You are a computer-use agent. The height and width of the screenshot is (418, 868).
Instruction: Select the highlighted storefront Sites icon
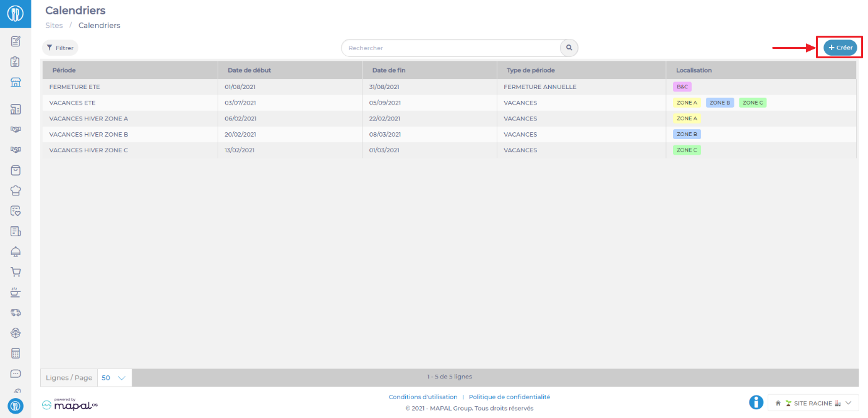click(x=16, y=82)
